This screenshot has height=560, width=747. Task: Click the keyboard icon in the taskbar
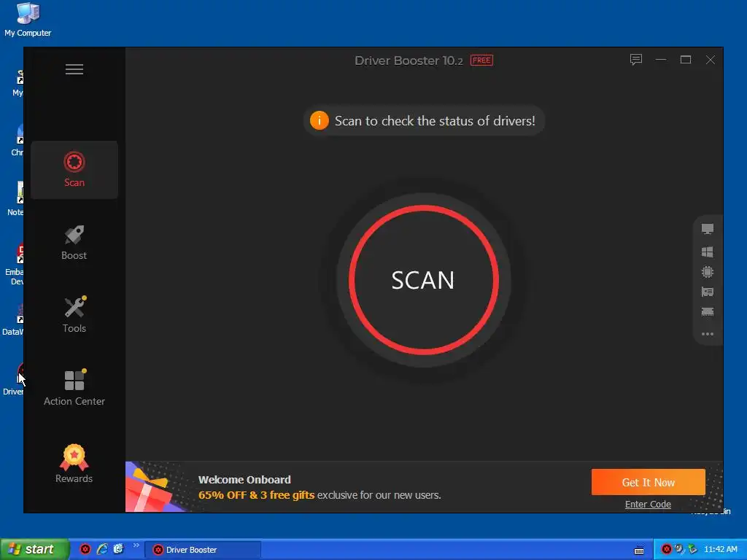click(639, 551)
